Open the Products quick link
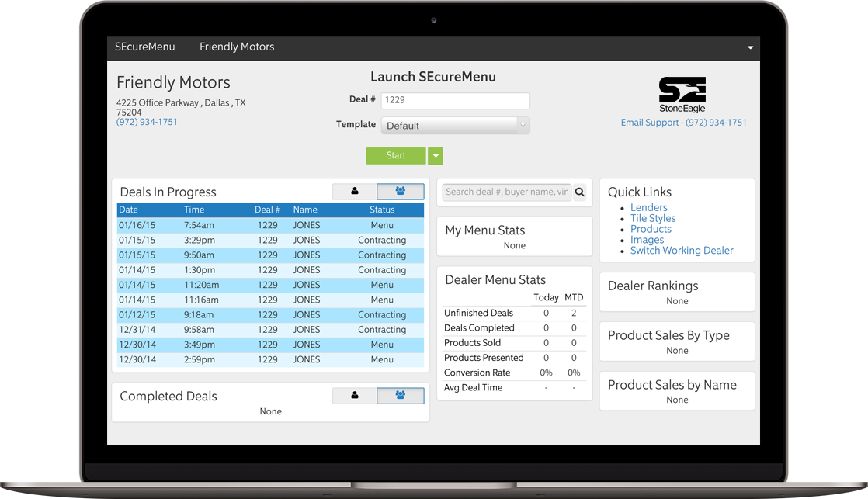 [x=651, y=229]
